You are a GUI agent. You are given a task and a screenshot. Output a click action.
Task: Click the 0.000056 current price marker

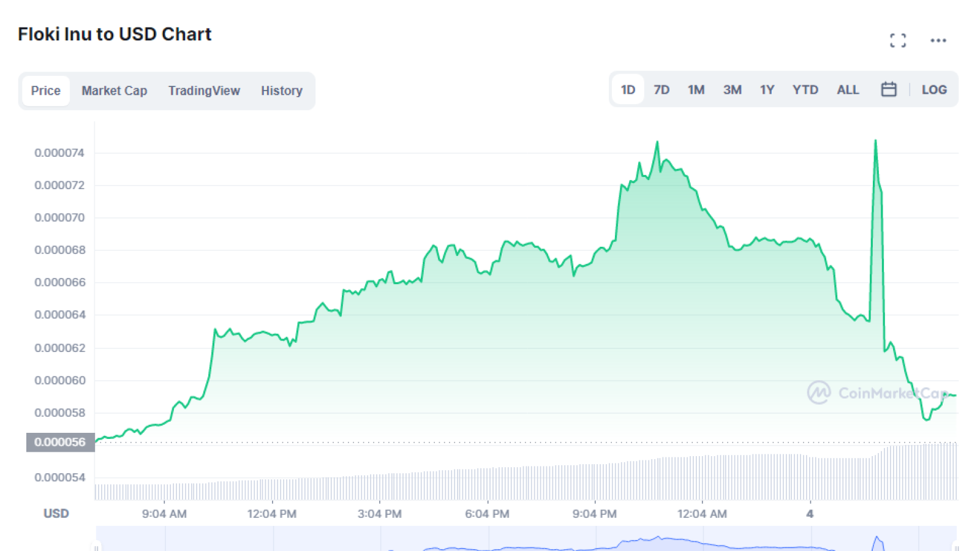[60, 442]
